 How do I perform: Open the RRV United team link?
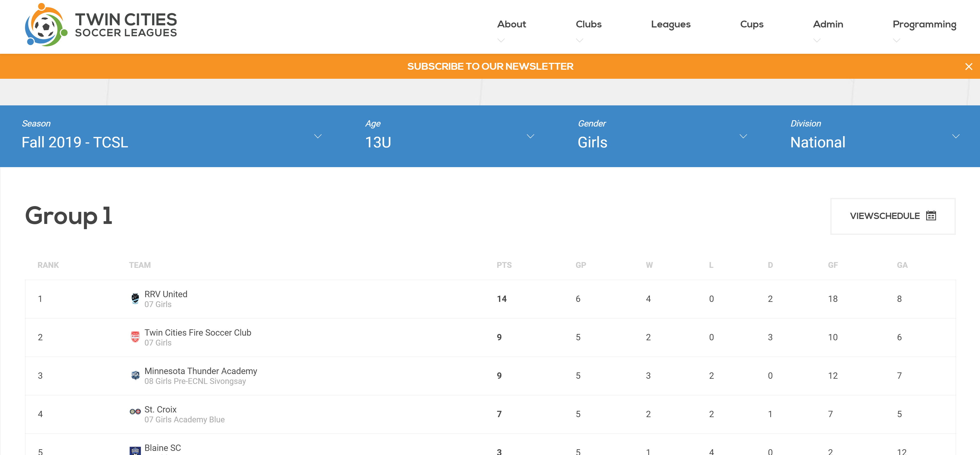click(x=166, y=294)
